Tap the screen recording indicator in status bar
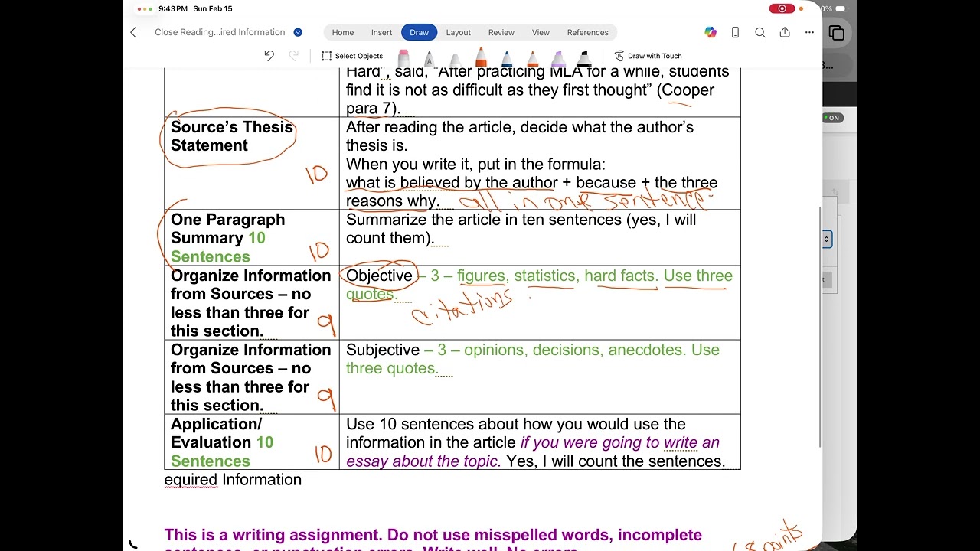 782,8
